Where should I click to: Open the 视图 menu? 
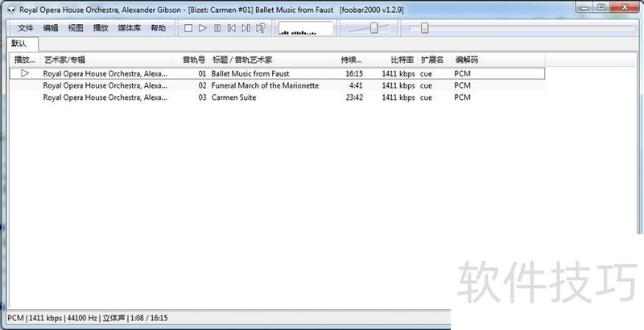point(76,28)
